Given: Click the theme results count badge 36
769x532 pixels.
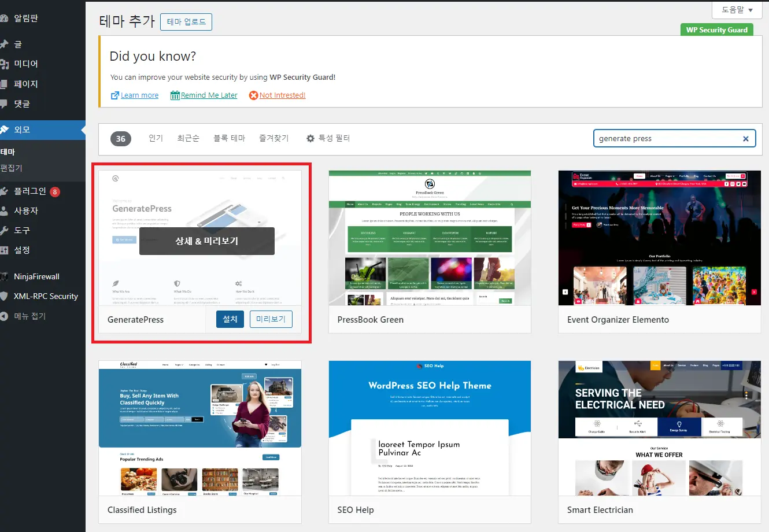Looking at the screenshot, I should click(121, 139).
